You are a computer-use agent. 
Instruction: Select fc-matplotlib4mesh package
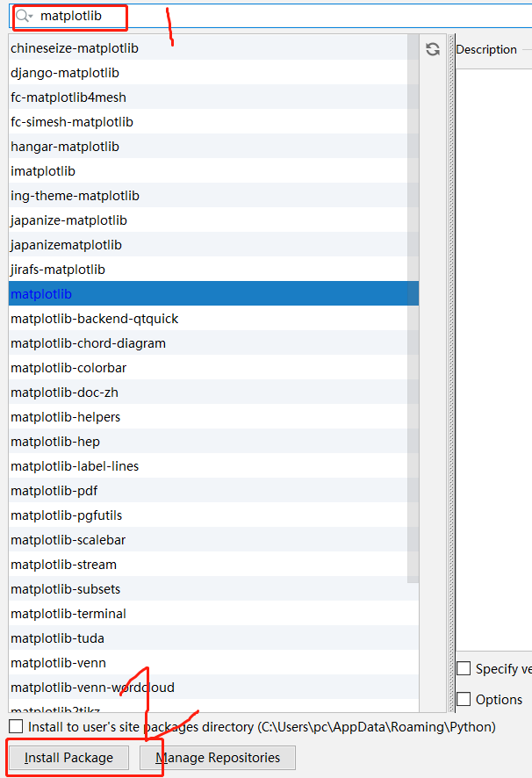coord(213,97)
